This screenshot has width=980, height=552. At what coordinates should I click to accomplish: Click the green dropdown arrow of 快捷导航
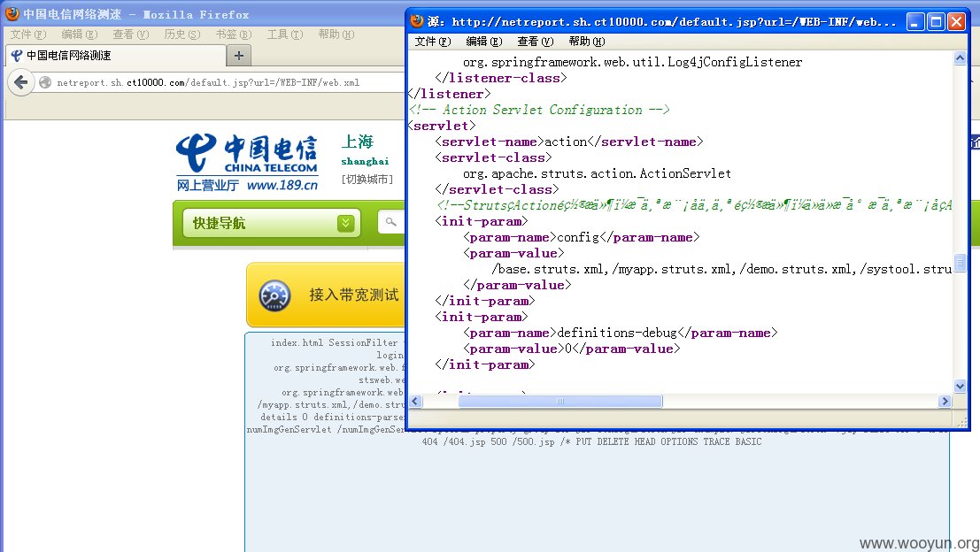click(345, 223)
